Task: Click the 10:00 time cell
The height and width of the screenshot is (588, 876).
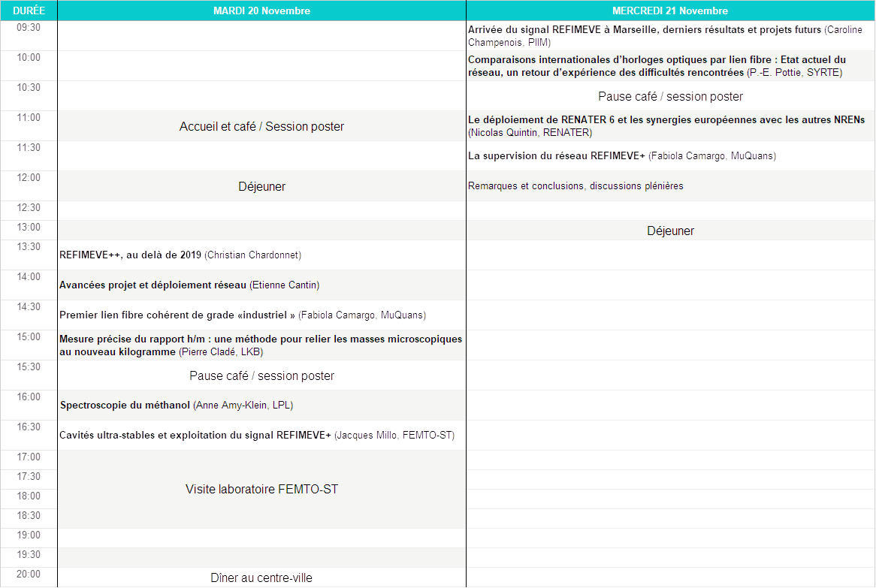Action: click(x=29, y=66)
